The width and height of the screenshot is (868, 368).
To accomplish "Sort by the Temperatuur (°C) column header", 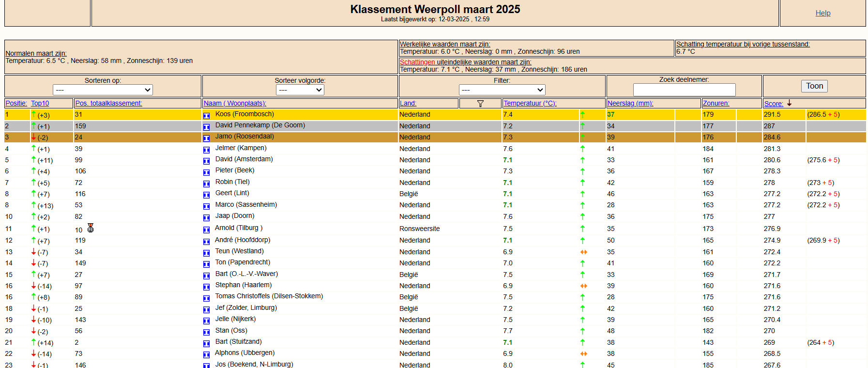I will coord(530,103).
